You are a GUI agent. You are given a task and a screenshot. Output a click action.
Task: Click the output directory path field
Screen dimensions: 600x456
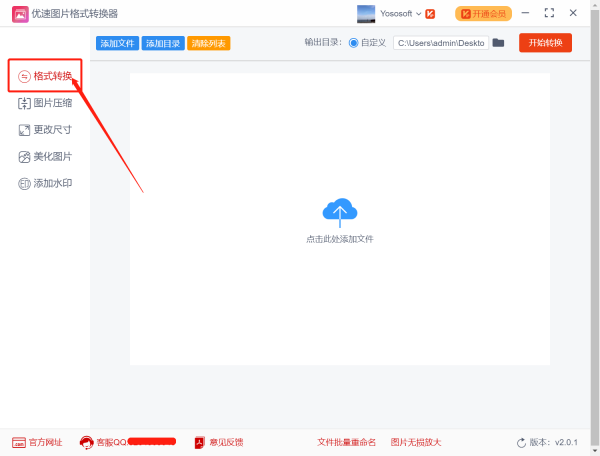pyautogui.click(x=441, y=43)
